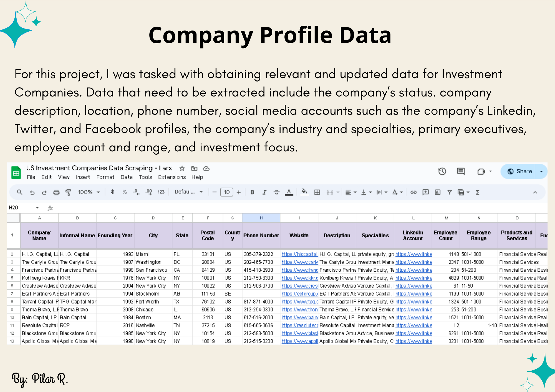
Task: Toggle bold formatting
Action: pos(252,192)
